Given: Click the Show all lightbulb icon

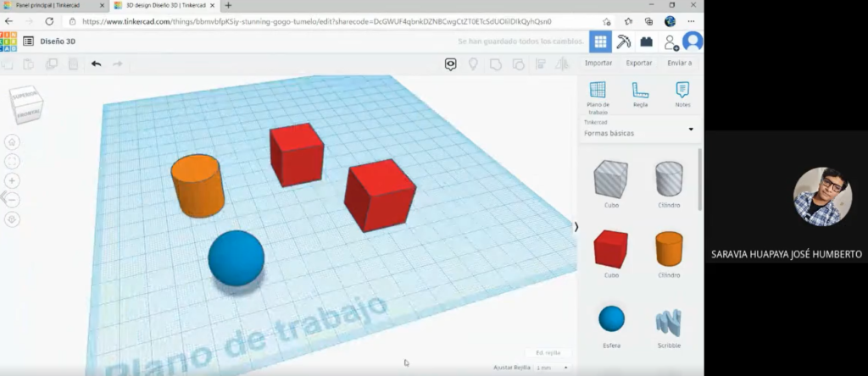Looking at the screenshot, I should click(473, 64).
